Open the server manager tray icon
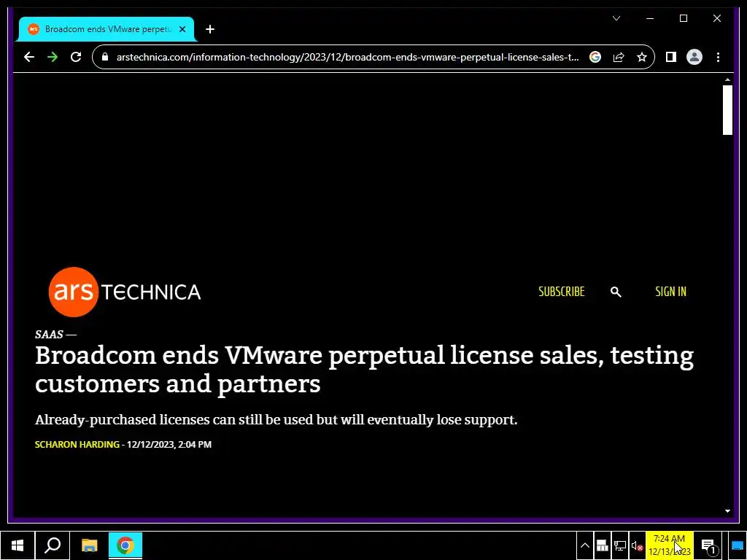This screenshot has height=560, width=747. tap(602, 545)
